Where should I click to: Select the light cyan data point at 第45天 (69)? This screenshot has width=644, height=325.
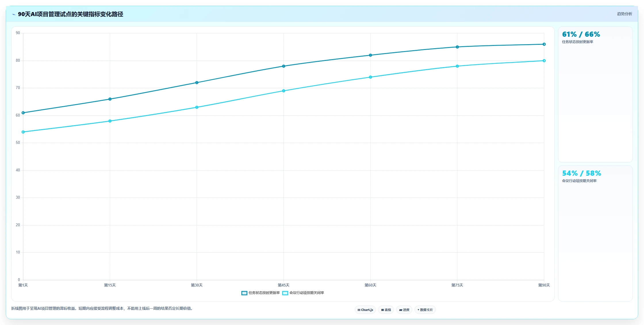click(x=283, y=91)
